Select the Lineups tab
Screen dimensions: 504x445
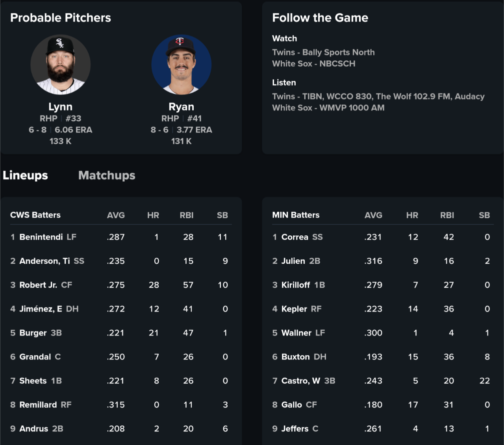(25, 175)
